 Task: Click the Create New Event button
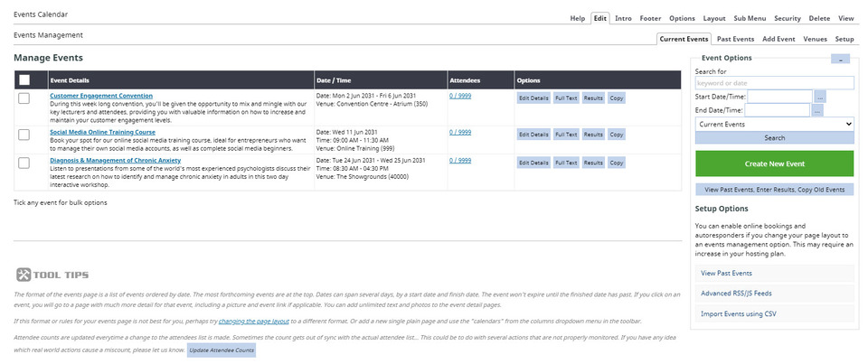point(774,163)
